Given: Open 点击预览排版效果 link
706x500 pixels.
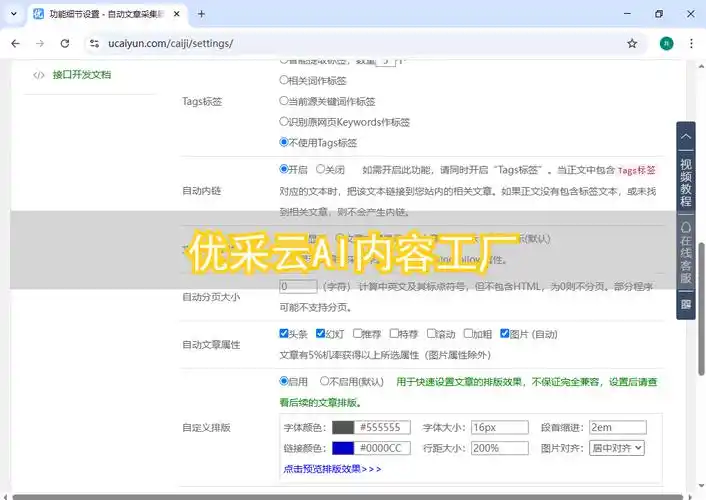Looking at the screenshot, I should (332, 469).
